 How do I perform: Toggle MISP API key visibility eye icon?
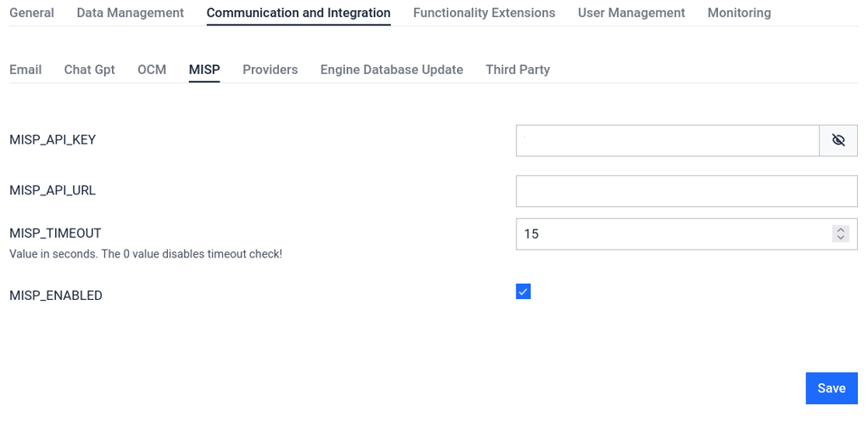[838, 141]
